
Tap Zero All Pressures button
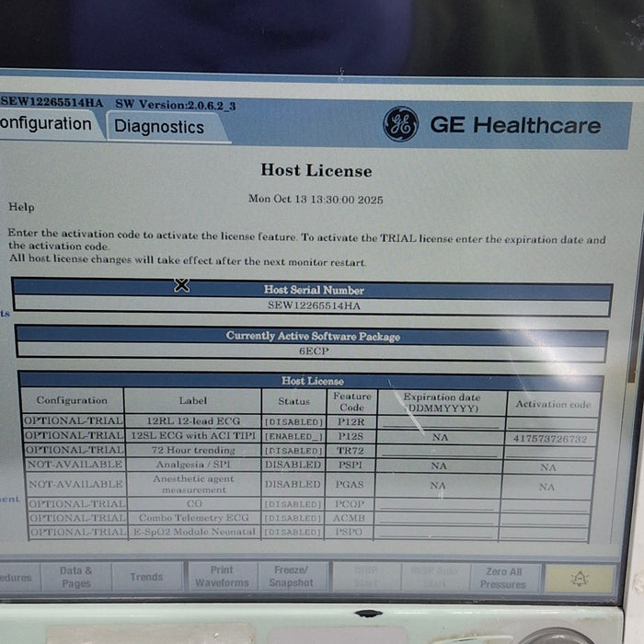pos(503,578)
